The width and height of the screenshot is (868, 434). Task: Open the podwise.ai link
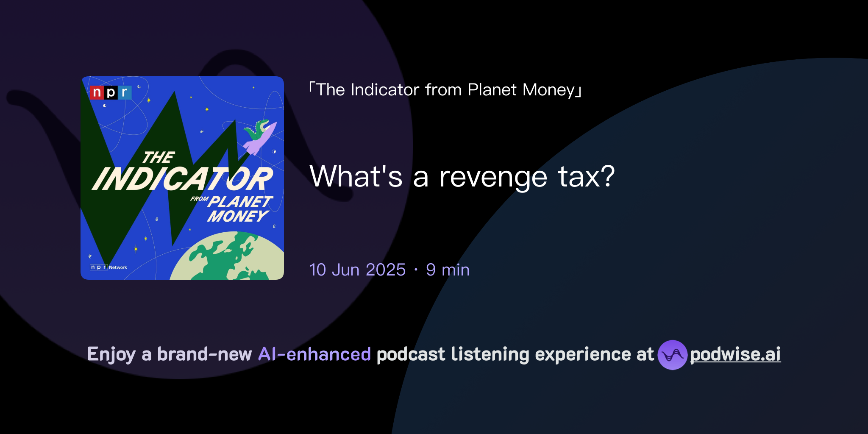pos(736,355)
